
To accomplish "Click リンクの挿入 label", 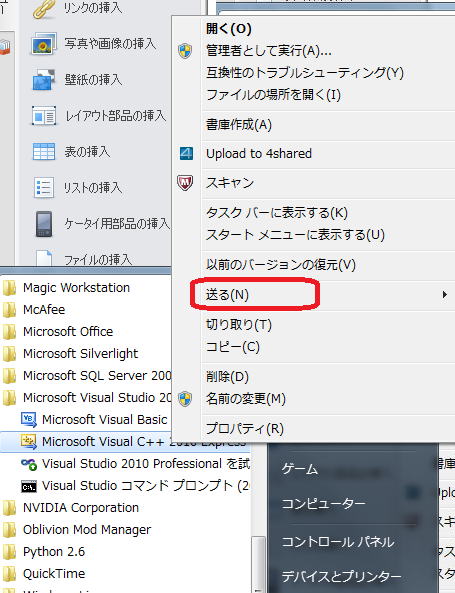I will (93, 8).
